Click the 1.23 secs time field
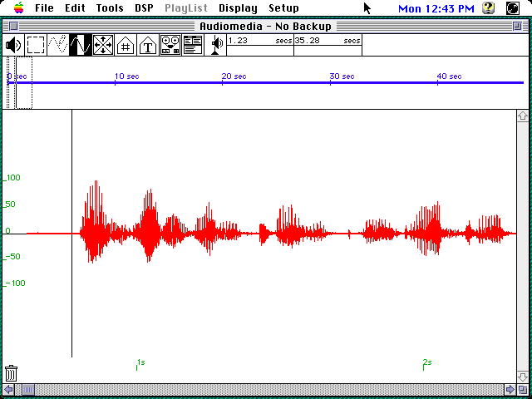Screen dimensions: 532x399 tap(260, 41)
